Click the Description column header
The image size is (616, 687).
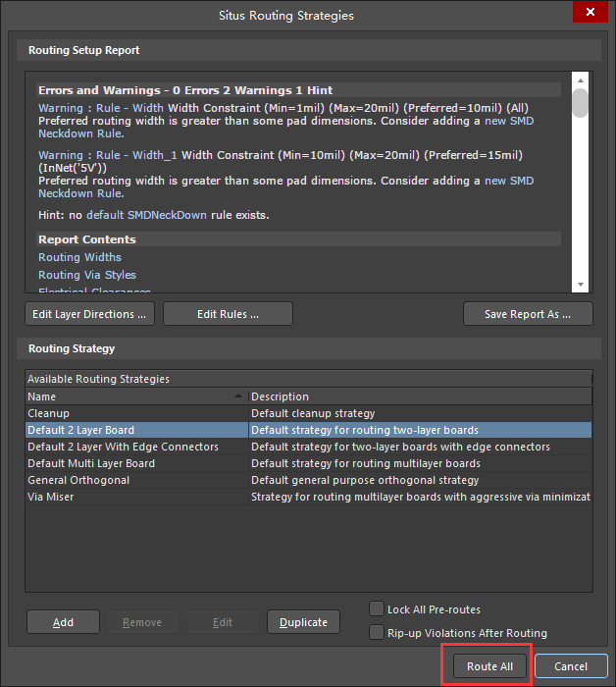[x=420, y=396]
